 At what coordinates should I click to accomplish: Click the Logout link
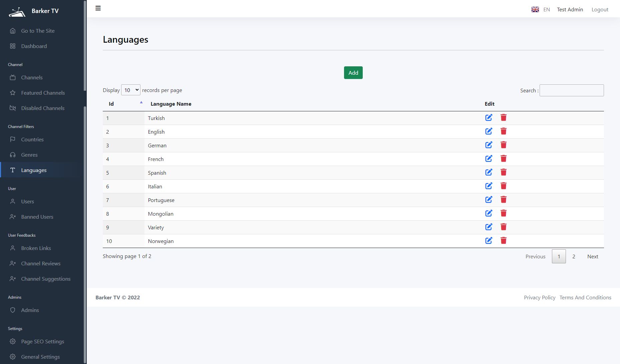coord(600,10)
